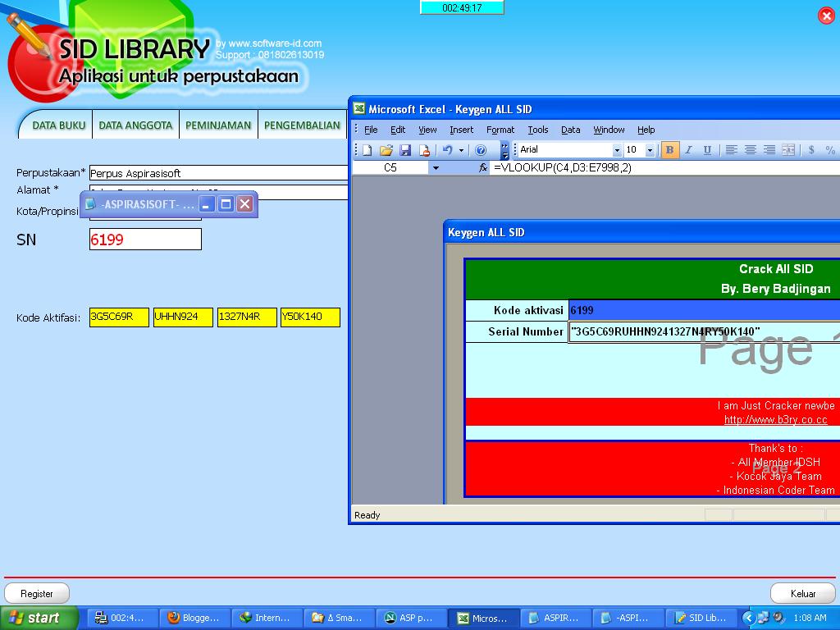The height and width of the screenshot is (630, 840).
Task: Click the taskbar clock showing 1:08 AM
Action: coord(810,618)
